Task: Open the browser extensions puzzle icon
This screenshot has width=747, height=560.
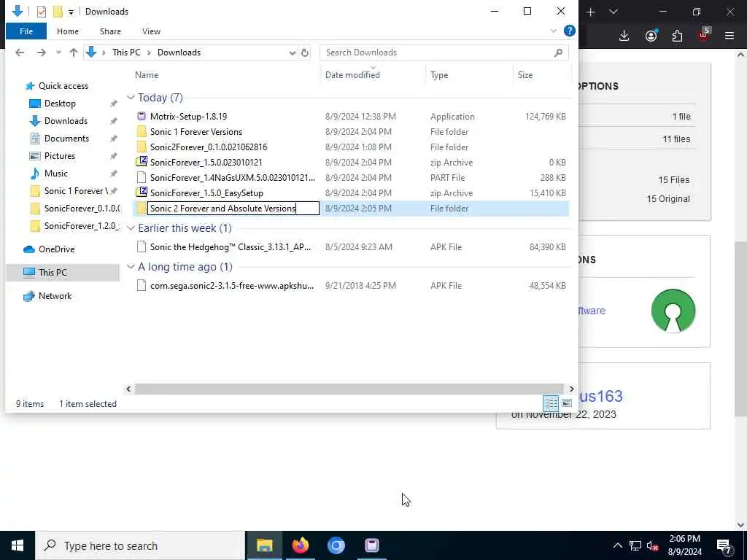Action: coord(677,36)
